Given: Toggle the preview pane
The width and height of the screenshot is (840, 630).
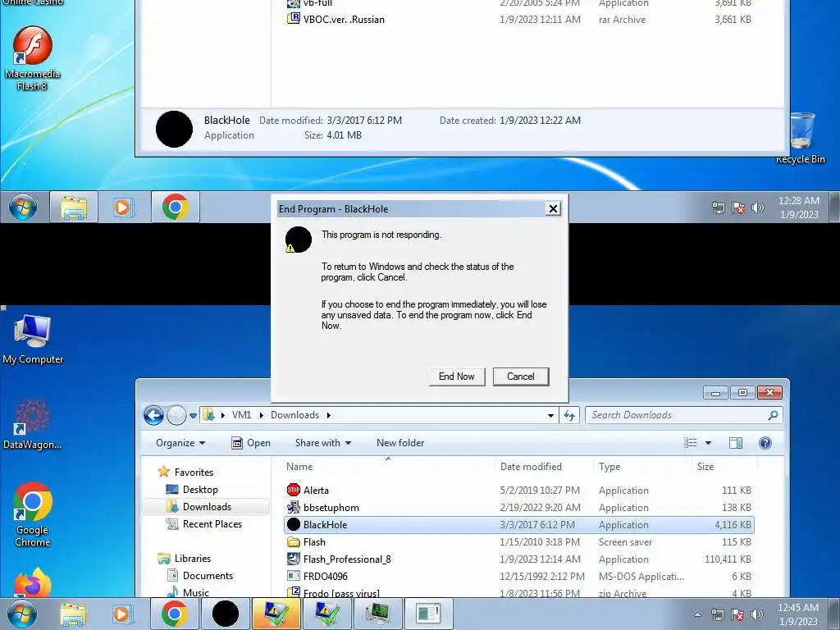Looking at the screenshot, I should 736,443.
